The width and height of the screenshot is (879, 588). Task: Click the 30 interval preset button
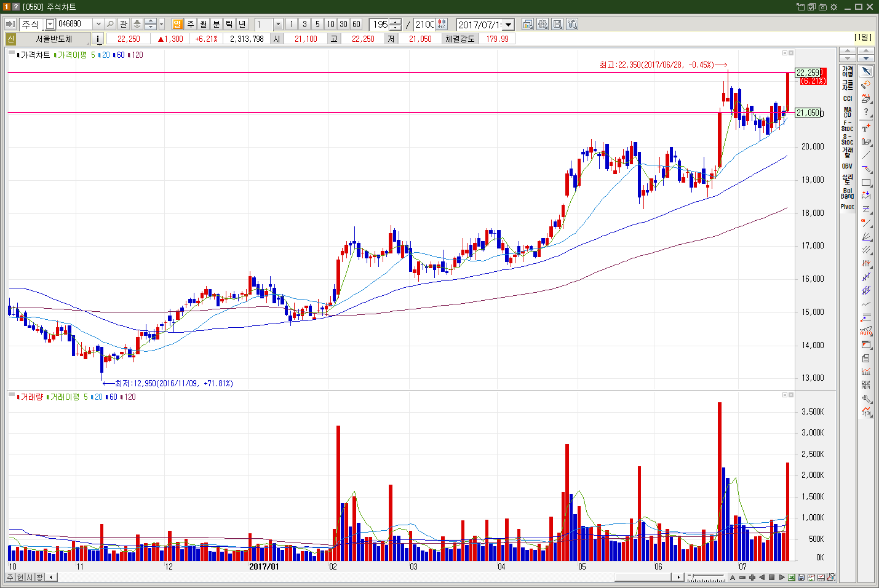(x=343, y=24)
